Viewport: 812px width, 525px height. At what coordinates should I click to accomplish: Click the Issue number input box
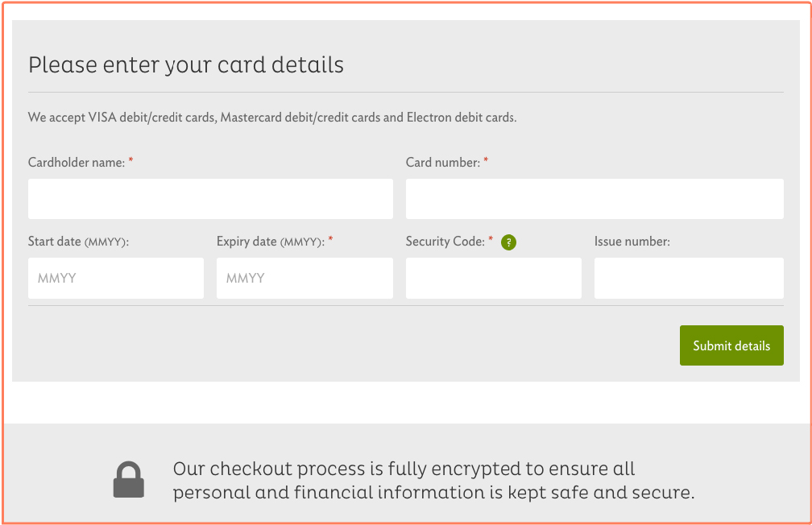[x=689, y=278]
